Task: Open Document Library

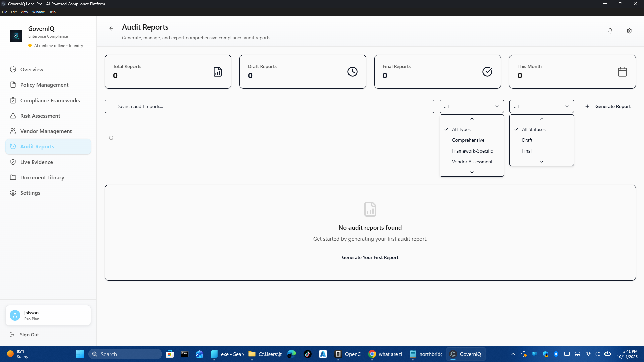Action: coord(48,177)
